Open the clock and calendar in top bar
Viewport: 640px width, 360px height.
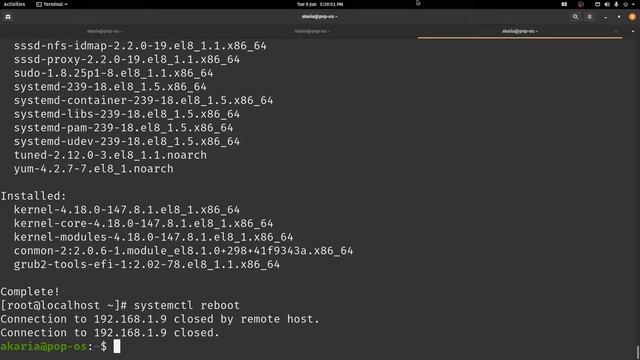click(x=320, y=4)
